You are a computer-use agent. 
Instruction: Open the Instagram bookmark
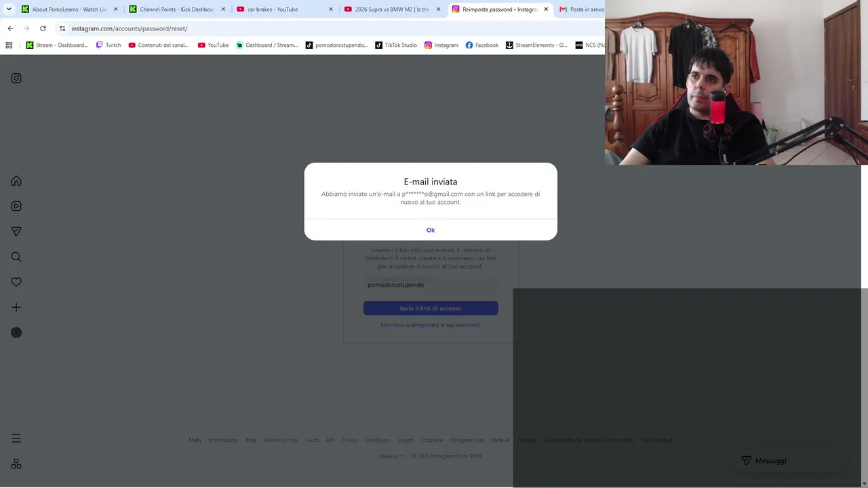click(441, 45)
